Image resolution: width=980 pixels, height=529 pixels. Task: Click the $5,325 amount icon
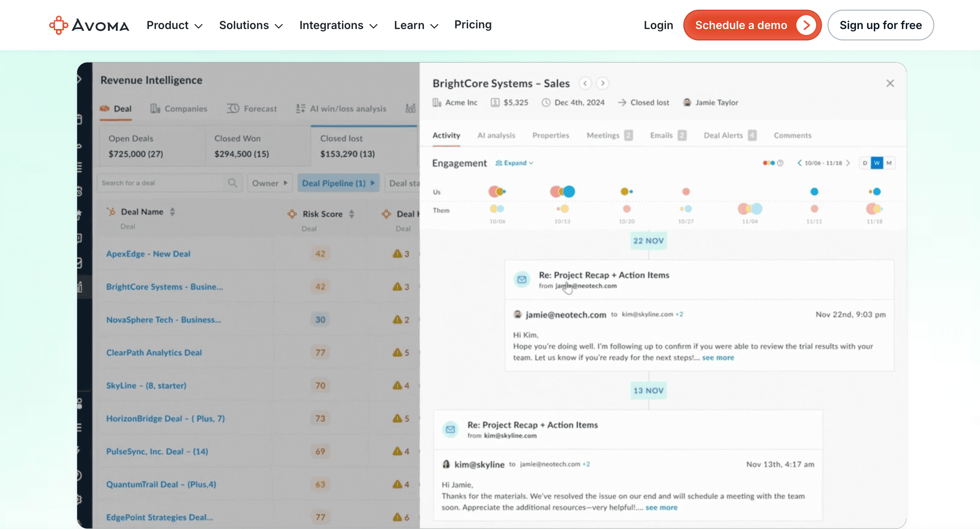click(x=495, y=103)
